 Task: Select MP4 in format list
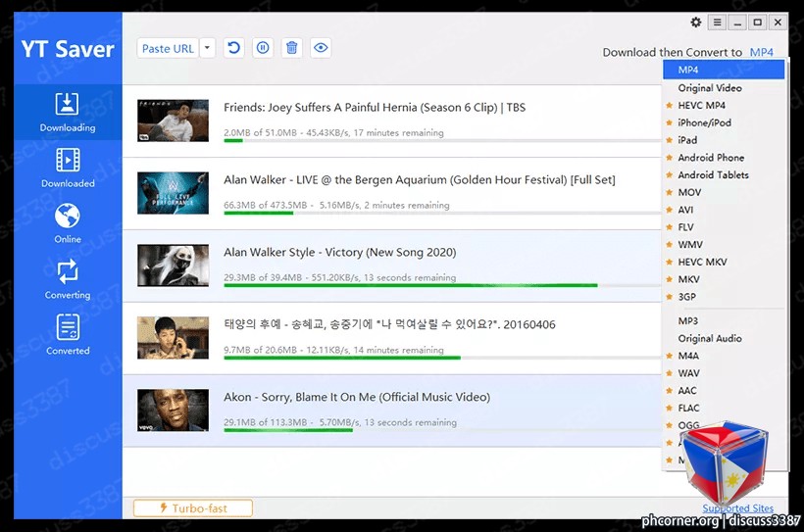pos(724,70)
